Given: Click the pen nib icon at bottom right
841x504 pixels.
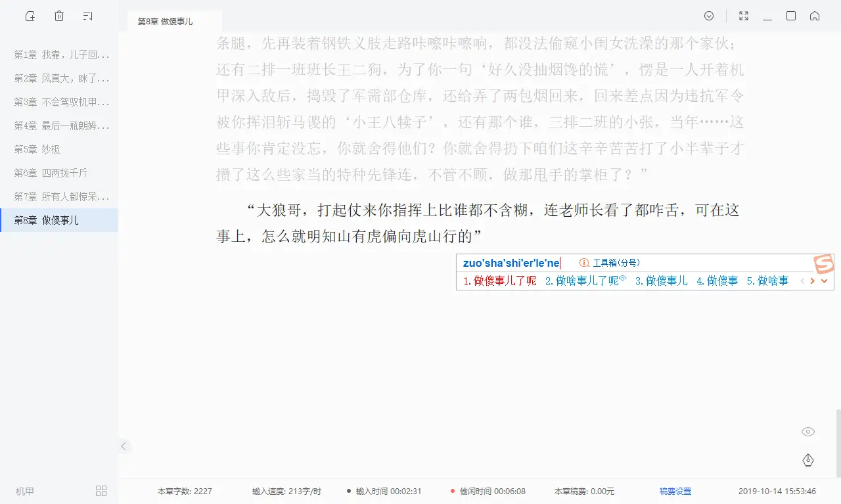Looking at the screenshot, I should [x=808, y=460].
